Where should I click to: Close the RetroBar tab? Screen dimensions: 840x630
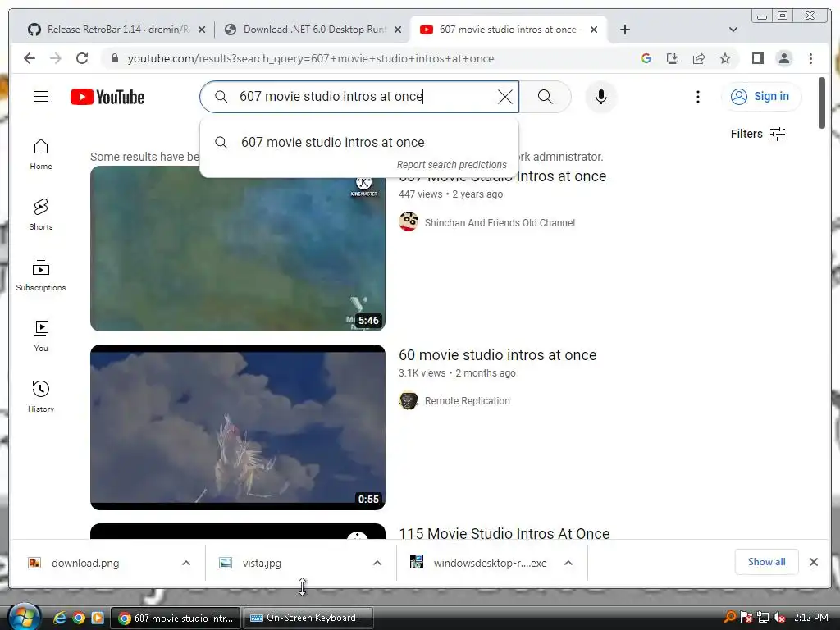[x=202, y=30]
